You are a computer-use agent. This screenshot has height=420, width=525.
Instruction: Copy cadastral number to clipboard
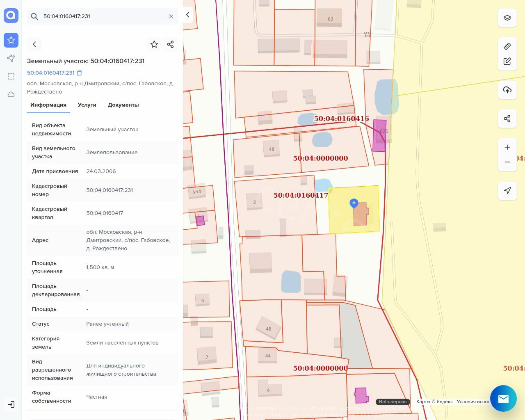click(x=80, y=73)
